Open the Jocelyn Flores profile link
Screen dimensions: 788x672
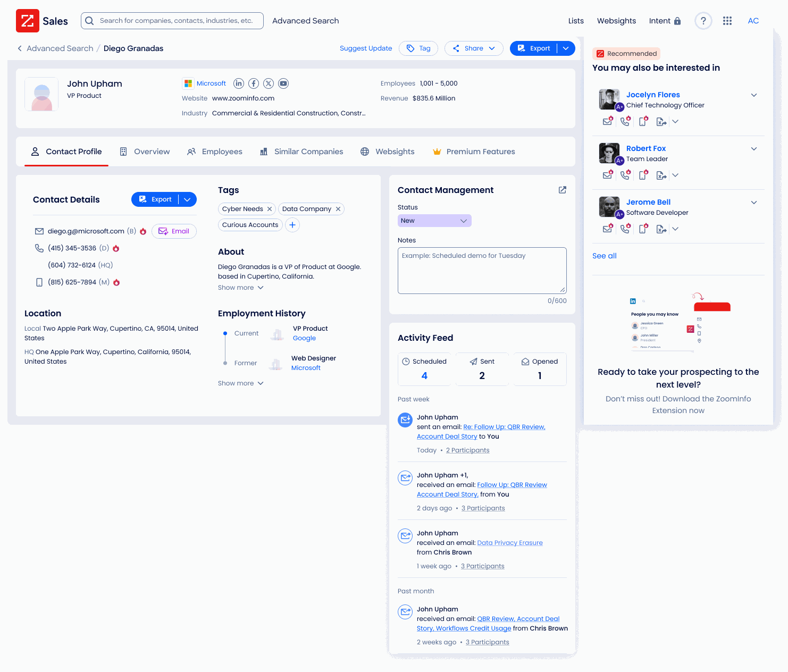tap(653, 95)
